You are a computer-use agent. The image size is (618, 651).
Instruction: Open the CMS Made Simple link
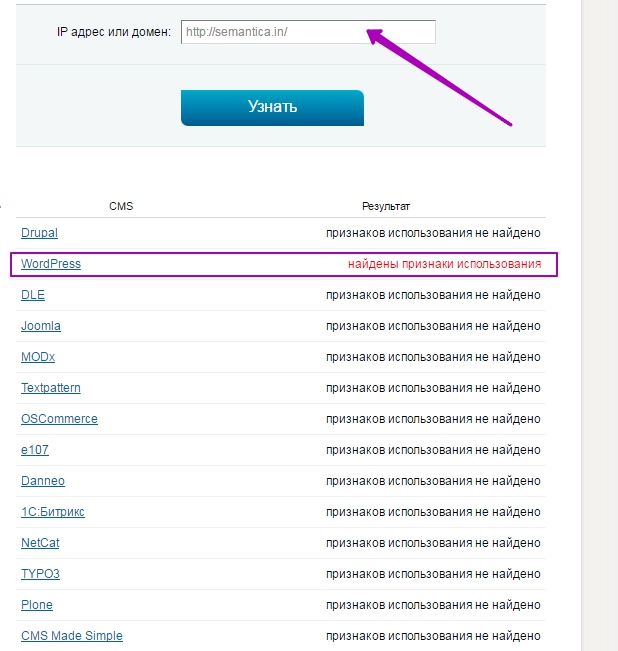(x=72, y=636)
